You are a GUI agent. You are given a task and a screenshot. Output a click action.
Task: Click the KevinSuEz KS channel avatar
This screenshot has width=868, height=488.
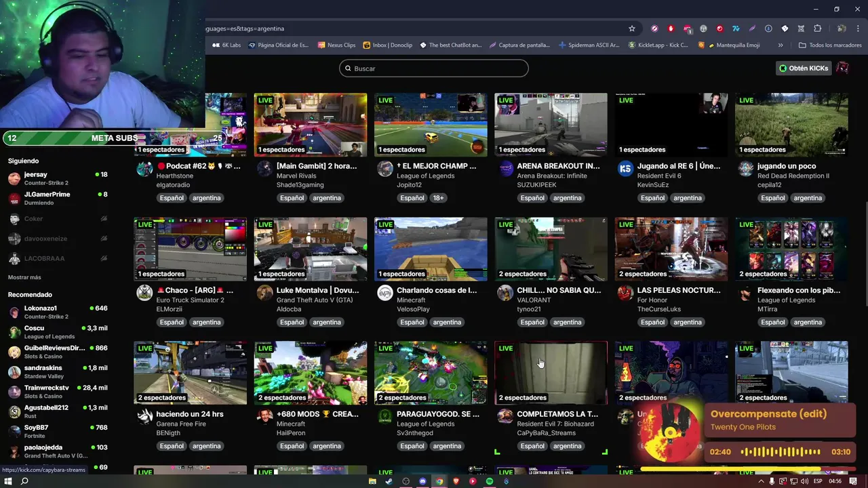click(625, 169)
